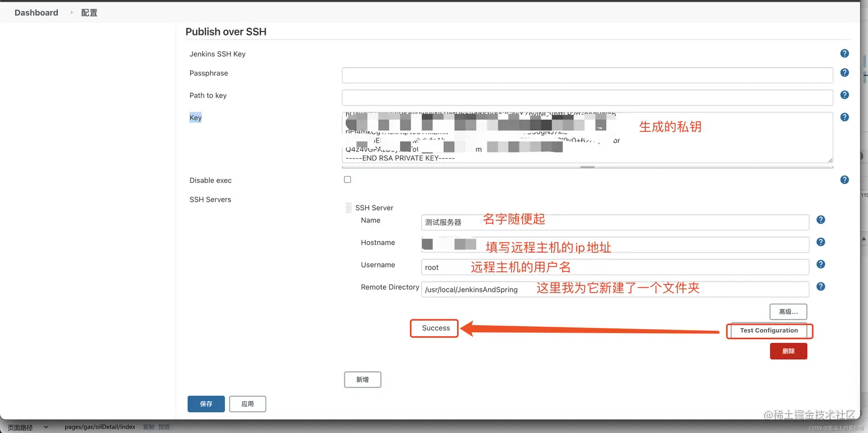Open help for Remote Directory field
The height and width of the screenshot is (433, 868).
[x=821, y=287]
